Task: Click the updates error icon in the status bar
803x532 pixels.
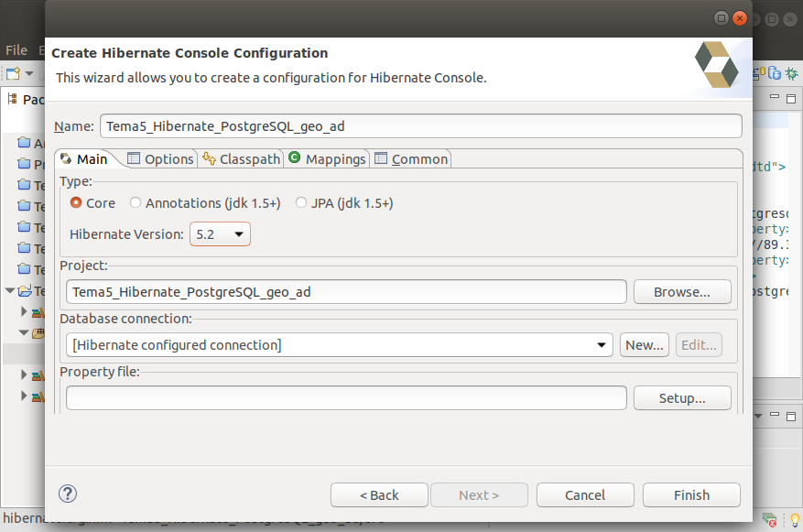Action: (770, 520)
